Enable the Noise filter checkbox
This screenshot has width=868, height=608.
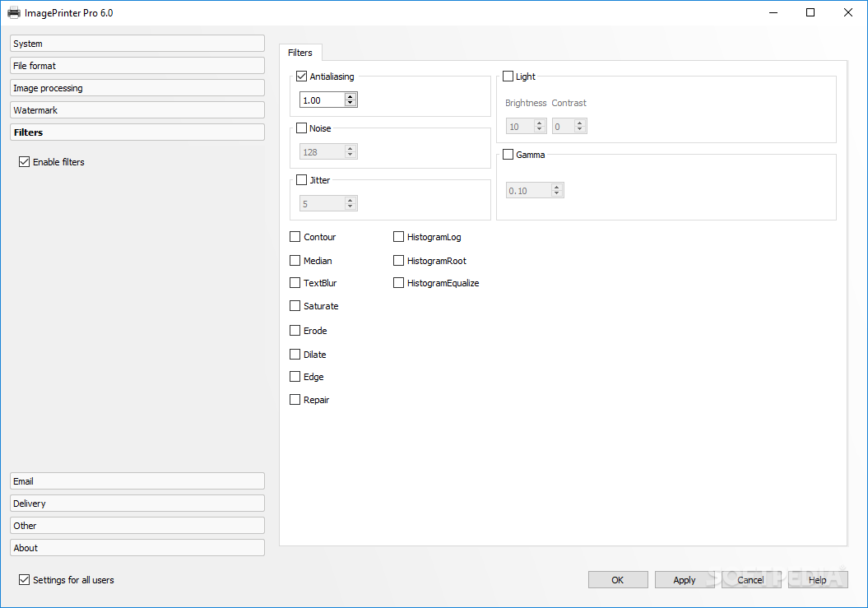pos(302,128)
